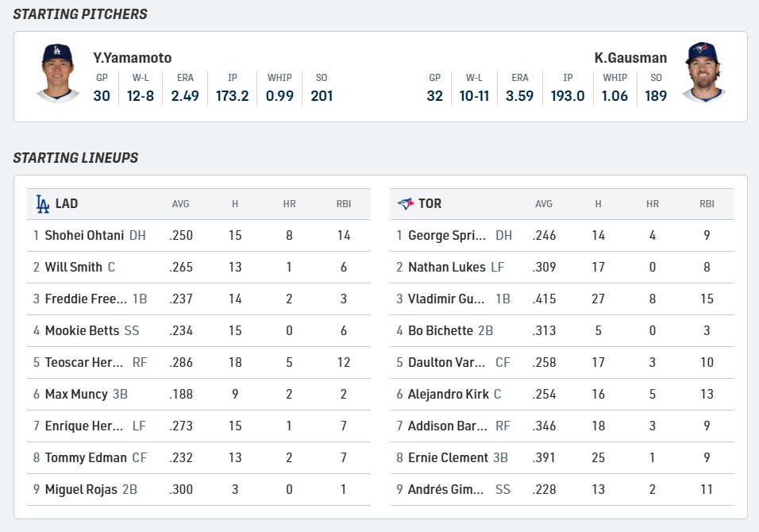Open K.Gausman's headshot photo
The image size is (759, 532).
(703, 73)
